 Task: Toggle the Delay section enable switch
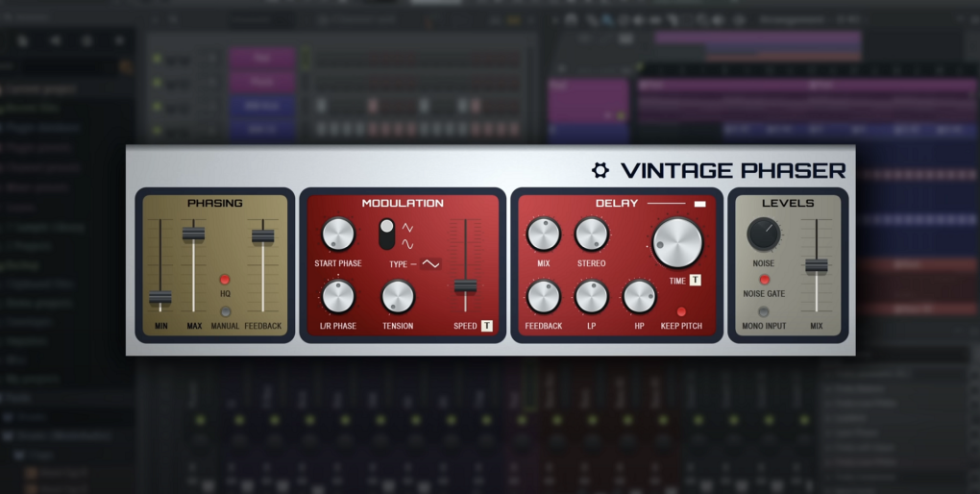pyautogui.click(x=700, y=203)
